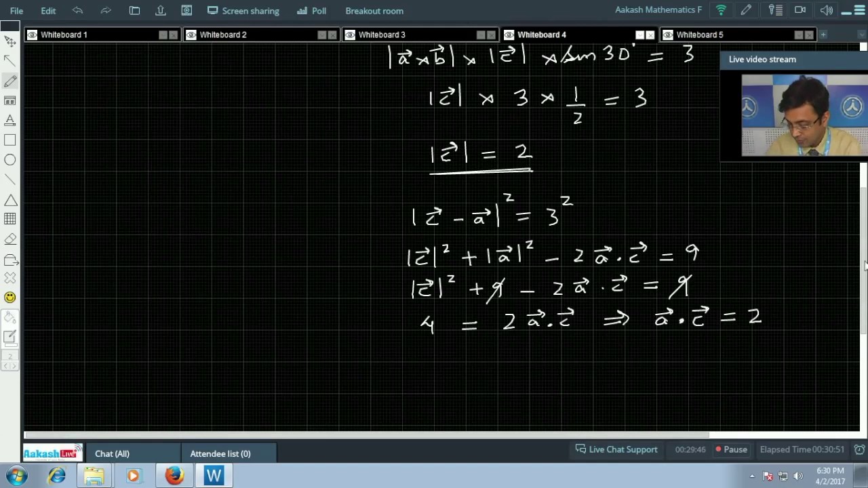Click the horizontal whiteboard scrollbar
Viewport: 868px width, 488px height.
[366, 434]
